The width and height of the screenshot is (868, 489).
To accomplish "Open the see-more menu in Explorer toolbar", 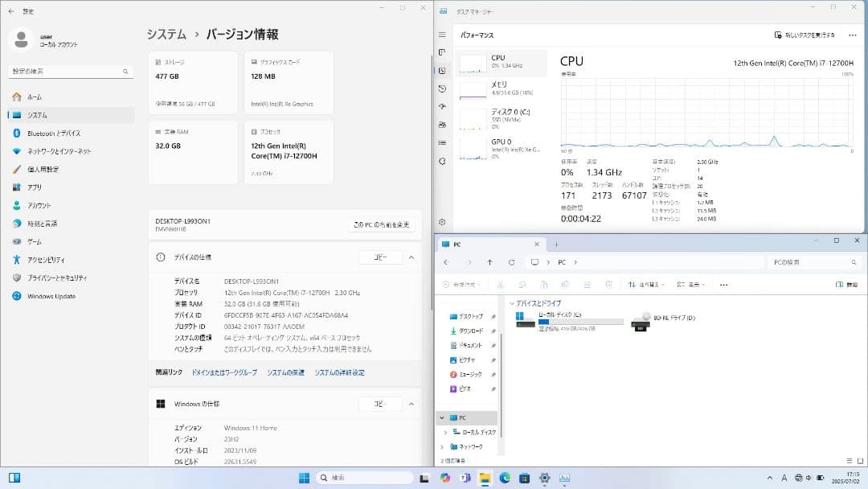I will coord(724,284).
